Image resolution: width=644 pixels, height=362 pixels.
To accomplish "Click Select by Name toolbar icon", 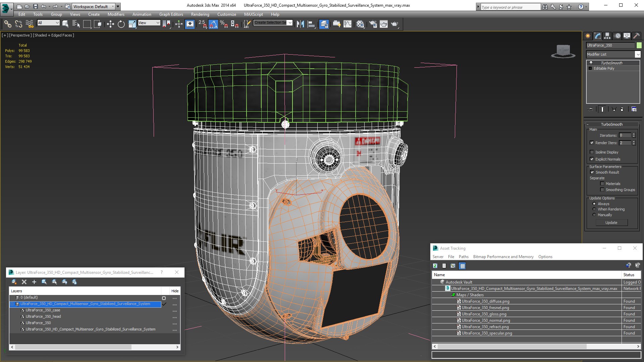I will tap(76, 24).
